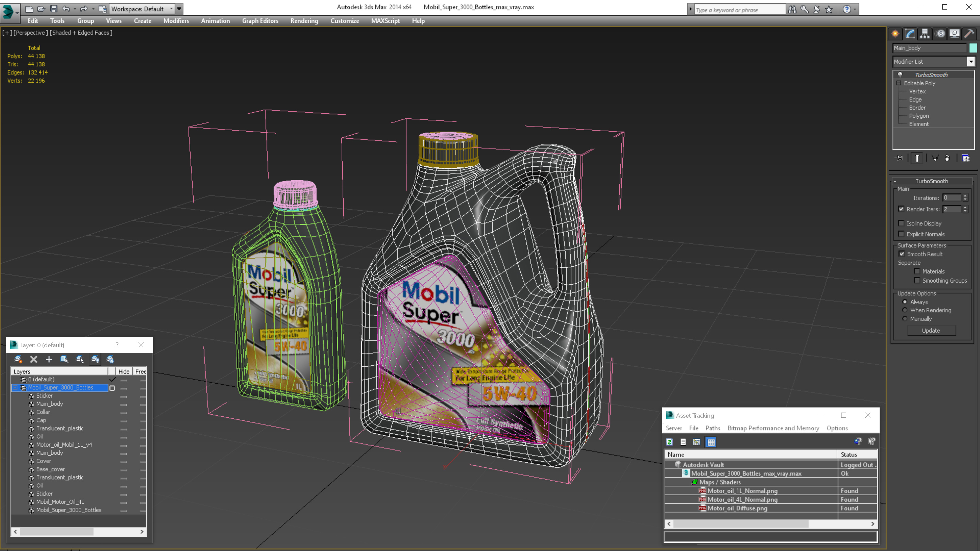The image size is (980, 551).
Task: Click the viewport Shaded + Edged Faces label
Action: click(81, 33)
